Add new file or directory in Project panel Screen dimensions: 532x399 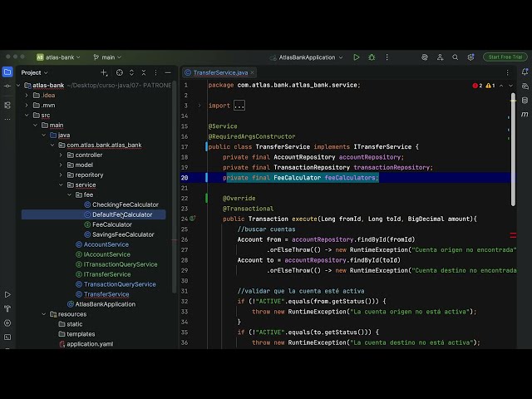point(104,72)
